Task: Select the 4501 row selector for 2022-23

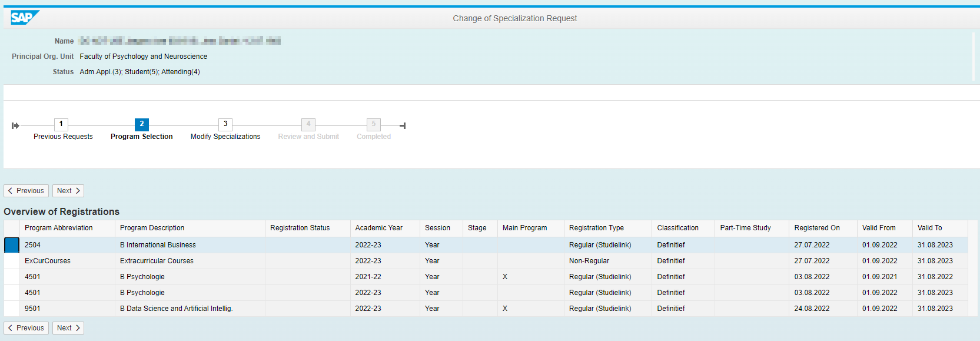Action: (12, 293)
